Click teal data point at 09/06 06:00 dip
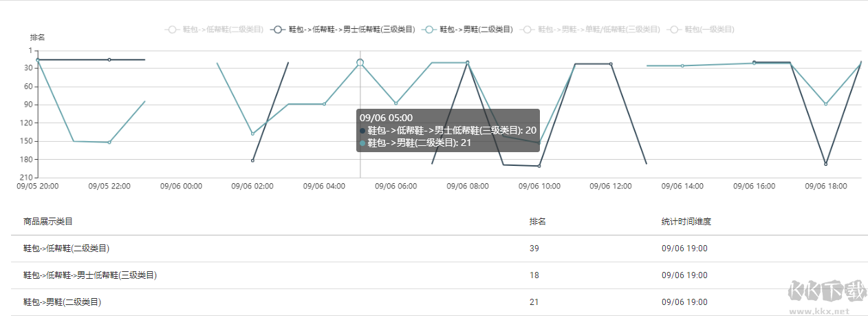Image resolution: width=868 pixels, height=316 pixels. (x=396, y=103)
